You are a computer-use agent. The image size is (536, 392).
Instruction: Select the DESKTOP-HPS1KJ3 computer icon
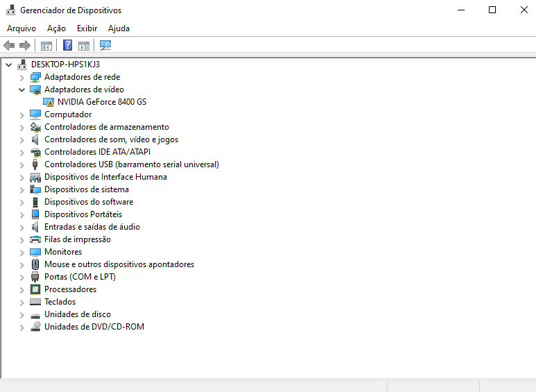tap(22, 65)
